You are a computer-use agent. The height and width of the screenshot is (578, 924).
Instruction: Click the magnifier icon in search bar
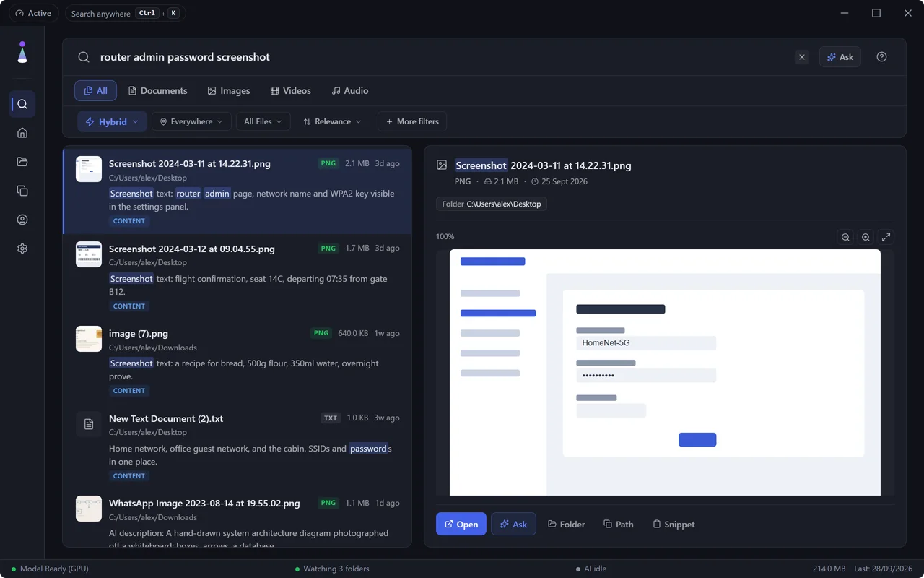[x=84, y=57]
